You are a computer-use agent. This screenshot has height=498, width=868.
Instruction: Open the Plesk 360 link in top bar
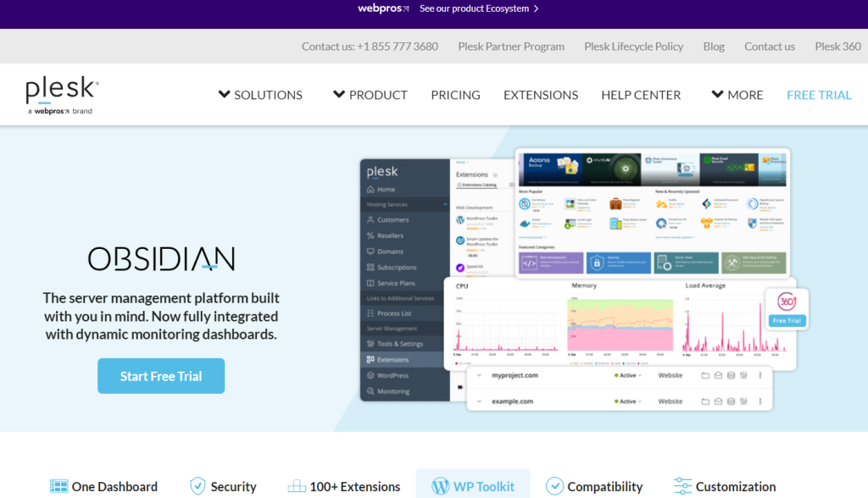click(837, 47)
